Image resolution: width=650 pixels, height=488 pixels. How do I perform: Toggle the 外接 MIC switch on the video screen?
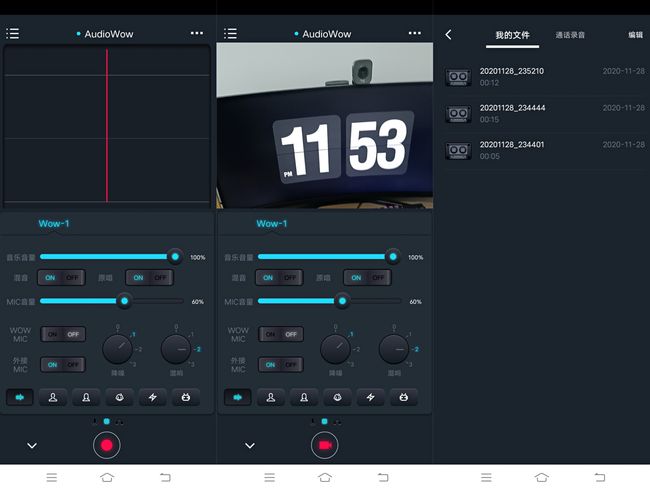coord(281,365)
